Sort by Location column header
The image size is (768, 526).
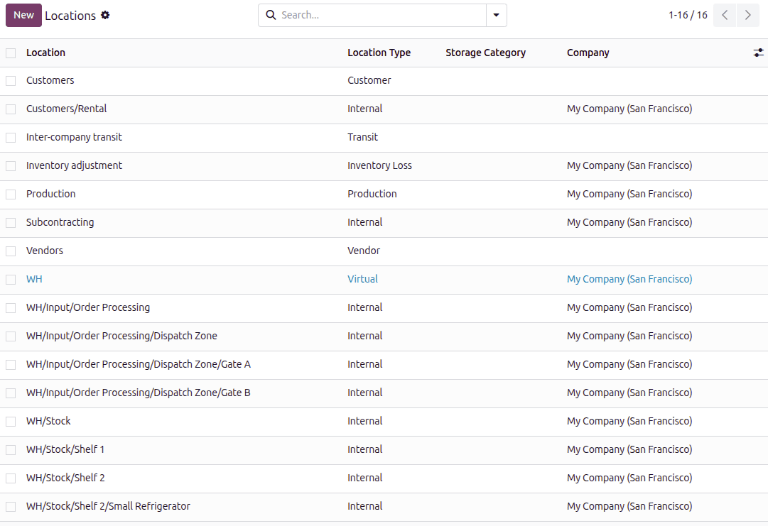click(46, 53)
